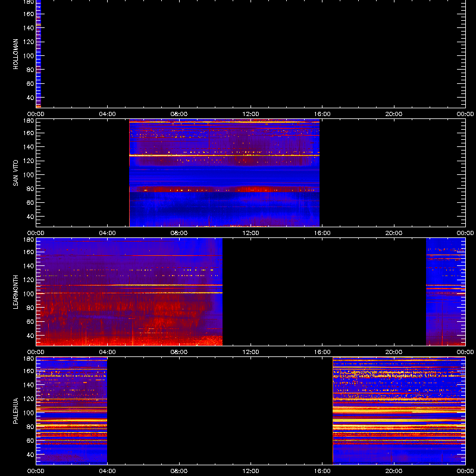Screen dimensions: 476x476
Task: Choose the 08:00 time label under Learmonth panel
Action: click(x=179, y=352)
